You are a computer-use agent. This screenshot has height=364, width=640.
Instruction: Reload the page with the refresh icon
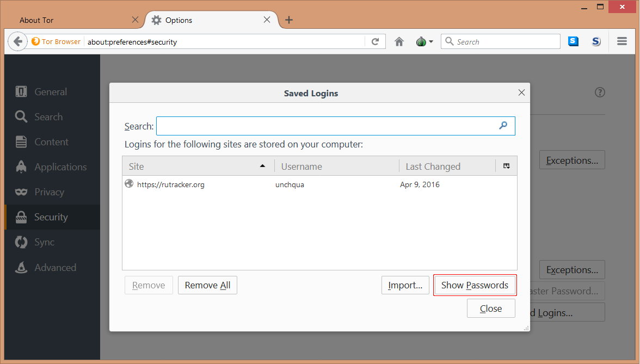pyautogui.click(x=375, y=42)
